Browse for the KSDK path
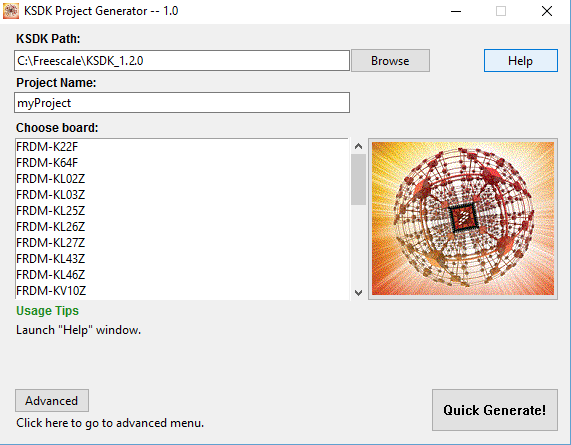Screen dimensions: 571x445 [390, 60]
